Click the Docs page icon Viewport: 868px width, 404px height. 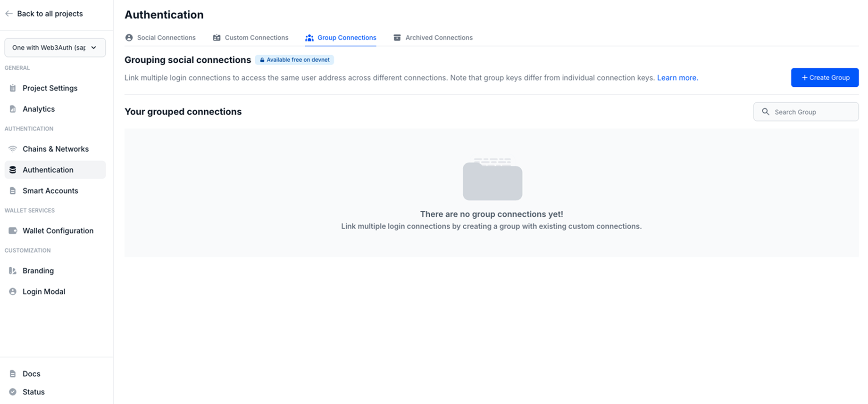(12, 373)
